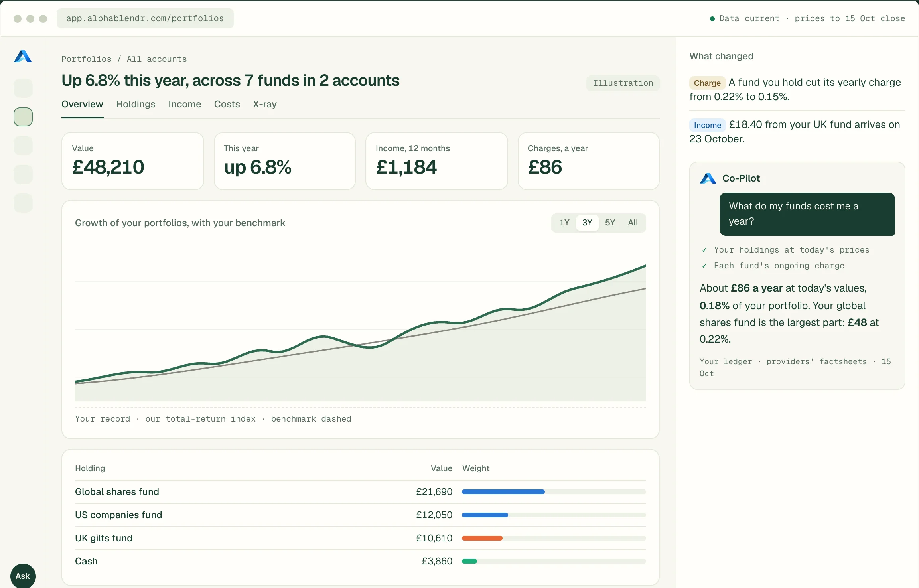Click the £12,050 value cell
Viewport: 919px width, 588px height.
tap(434, 515)
